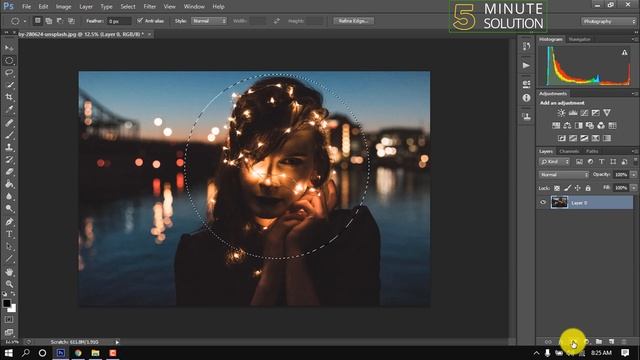The image size is (640, 360).
Task: Switch to the Paths tab
Action: 592,151
